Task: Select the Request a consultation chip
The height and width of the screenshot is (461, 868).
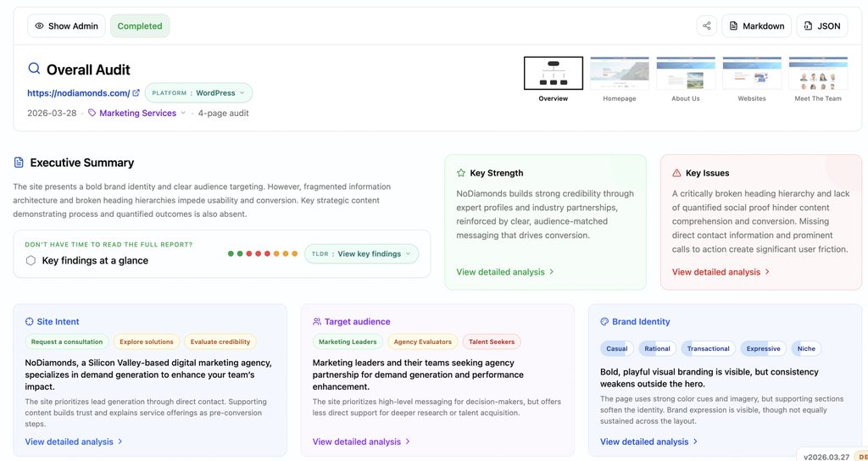Action: click(67, 342)
